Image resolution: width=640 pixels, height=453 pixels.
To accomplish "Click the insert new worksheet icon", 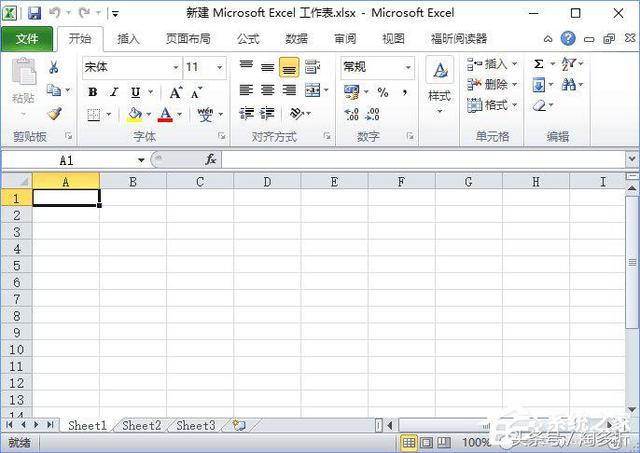I will coord(238,425).
